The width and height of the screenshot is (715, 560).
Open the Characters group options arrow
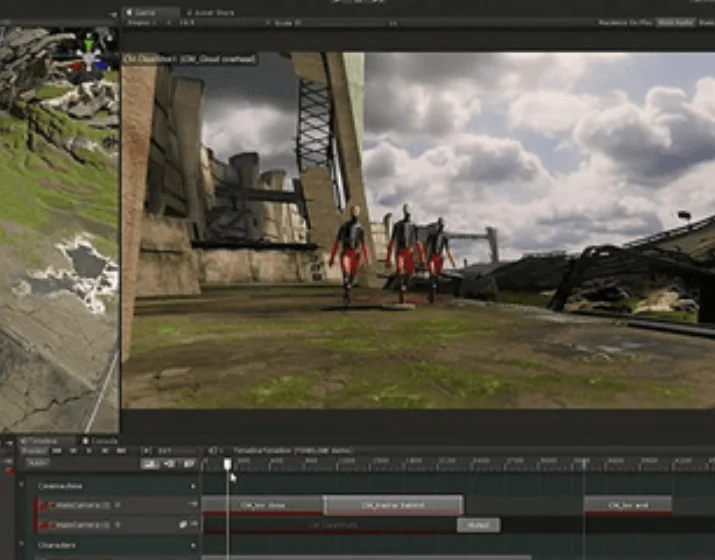(193, 545)
